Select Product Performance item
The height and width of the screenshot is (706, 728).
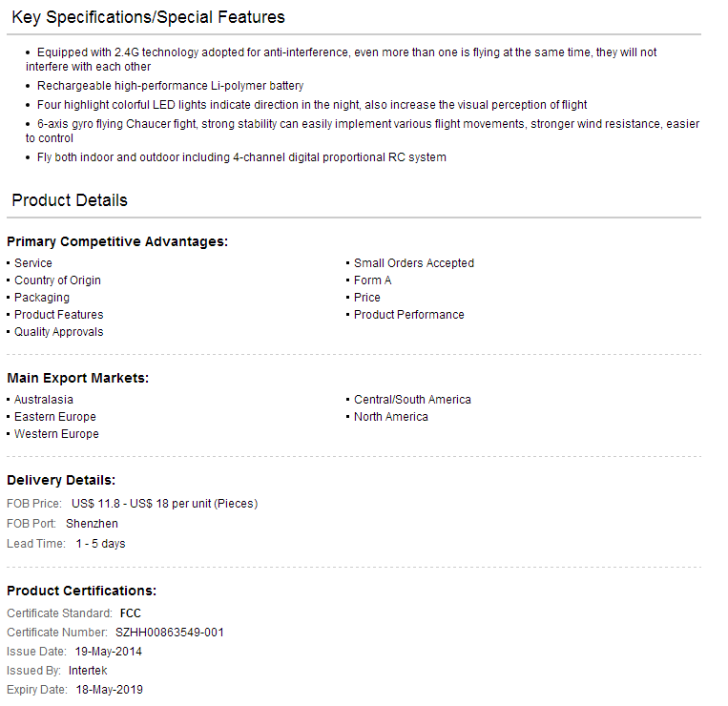409,314
